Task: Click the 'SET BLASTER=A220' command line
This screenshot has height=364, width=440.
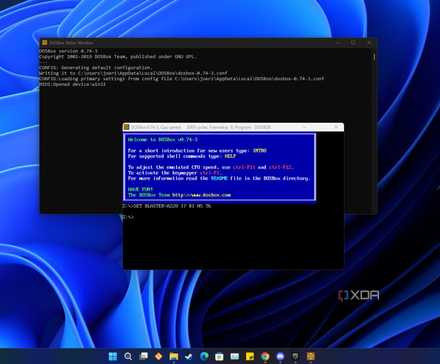Action: [167, 206]
